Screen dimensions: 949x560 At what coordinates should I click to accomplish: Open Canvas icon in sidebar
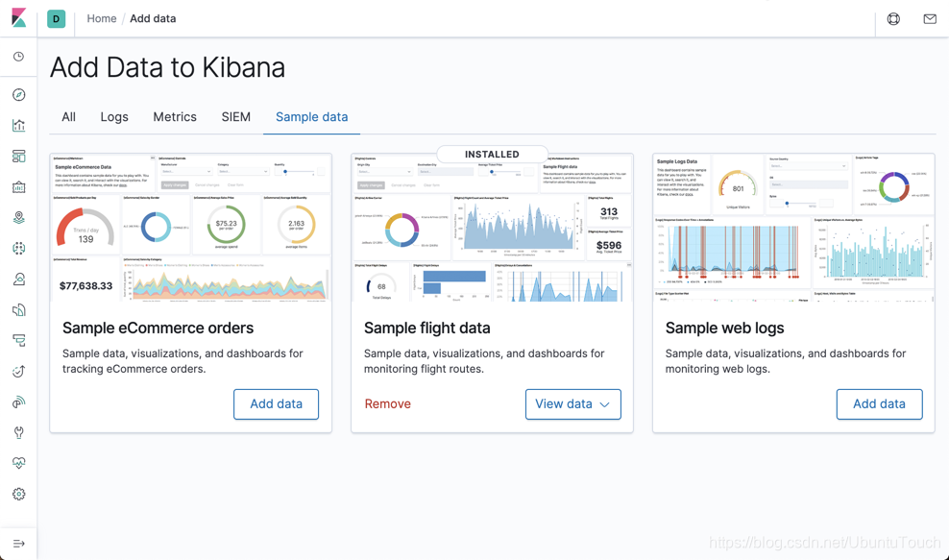[19, 187]
